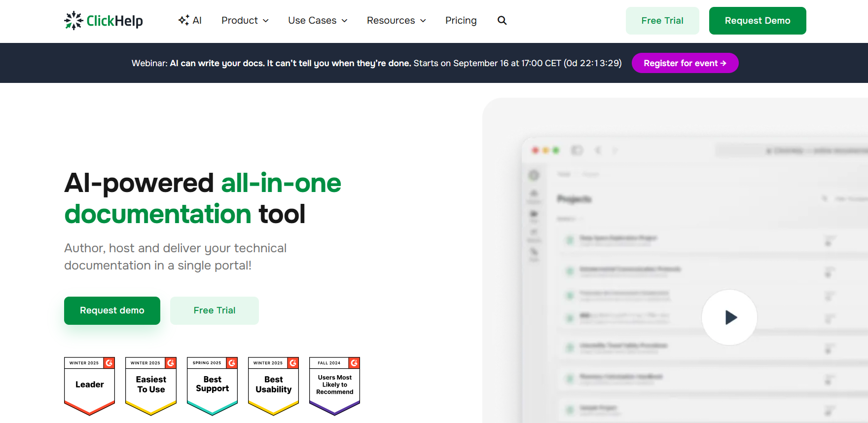Play the product demo video
This screenshot has width=868, height=423.
click(729, 317)
